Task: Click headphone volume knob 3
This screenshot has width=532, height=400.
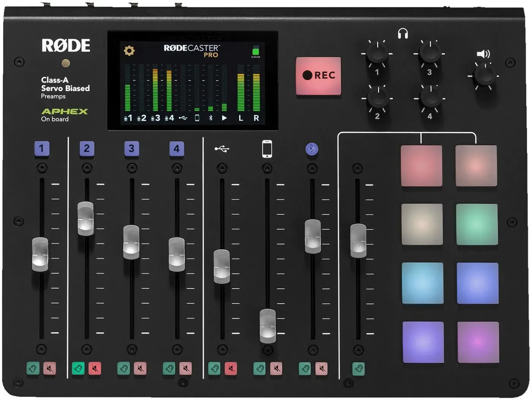Action: (x=430, y=52)
